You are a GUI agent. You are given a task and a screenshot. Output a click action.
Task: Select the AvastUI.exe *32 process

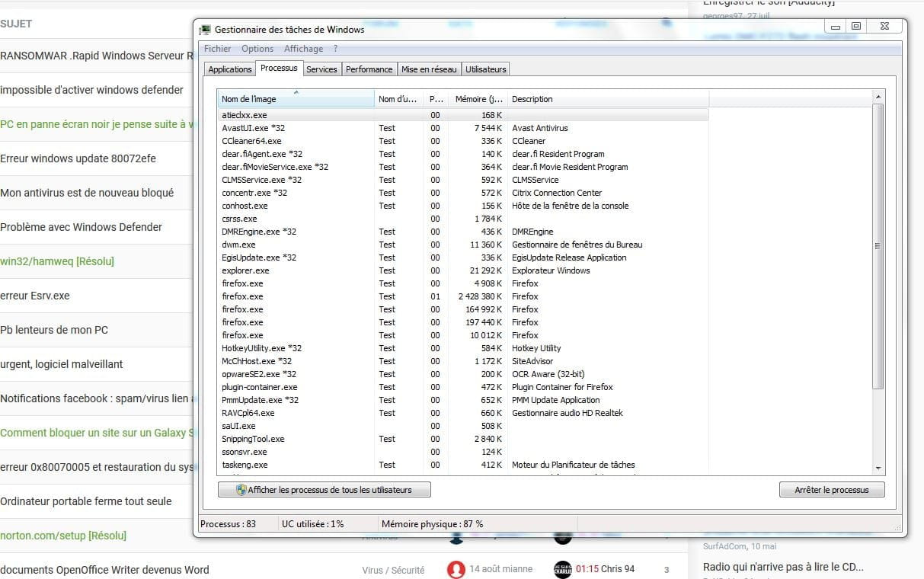(x=462, y=128)
